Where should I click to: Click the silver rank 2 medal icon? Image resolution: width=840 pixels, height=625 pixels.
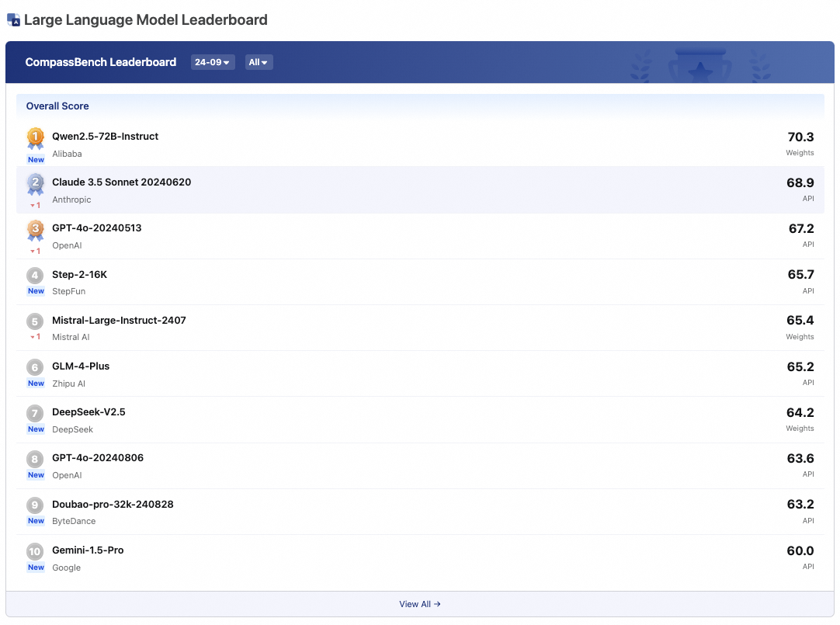(x=36, y=184)
